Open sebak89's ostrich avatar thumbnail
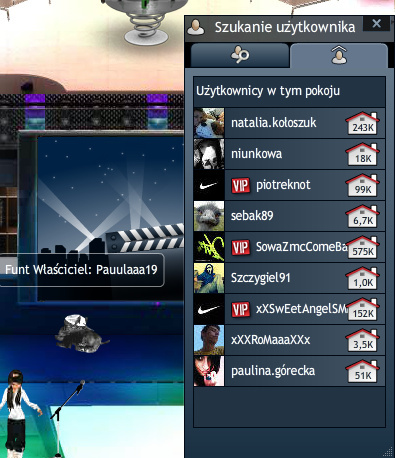The image size is (395, 458). (209, 216)
